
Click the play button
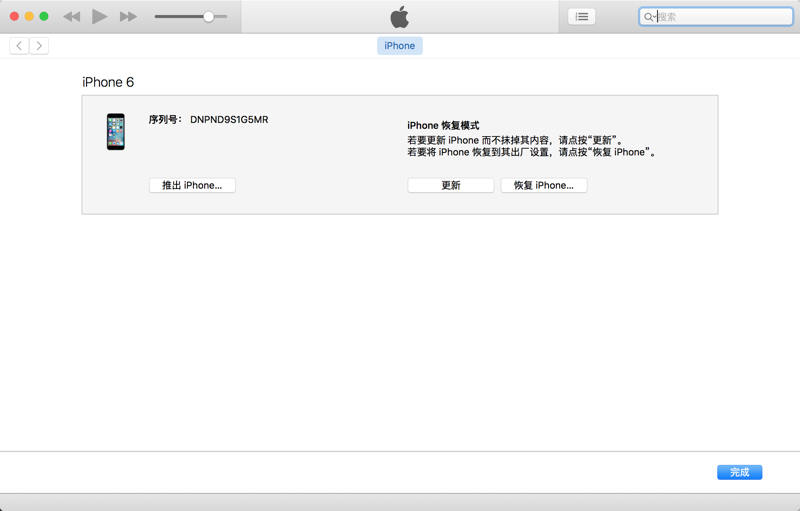click(x=99, y=16)
